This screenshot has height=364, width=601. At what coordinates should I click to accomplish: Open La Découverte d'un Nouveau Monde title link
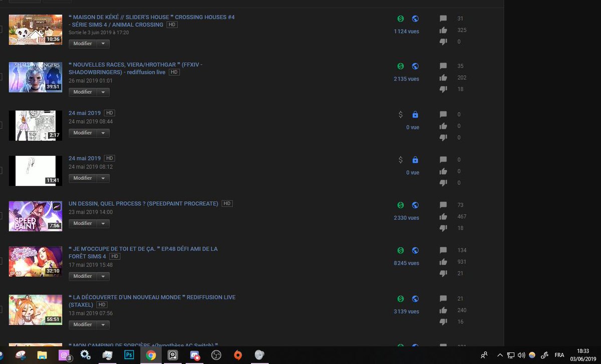click(x=152, y=301)
